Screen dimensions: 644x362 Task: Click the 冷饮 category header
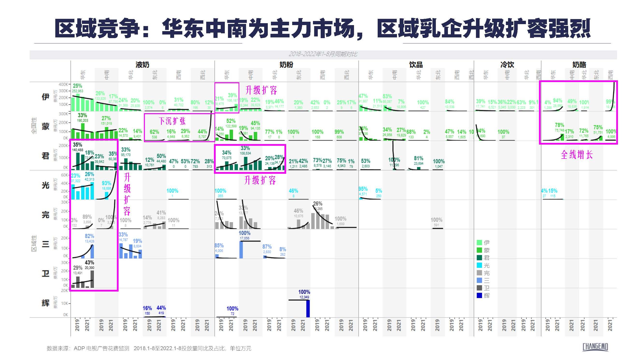[x=507, y=65]
